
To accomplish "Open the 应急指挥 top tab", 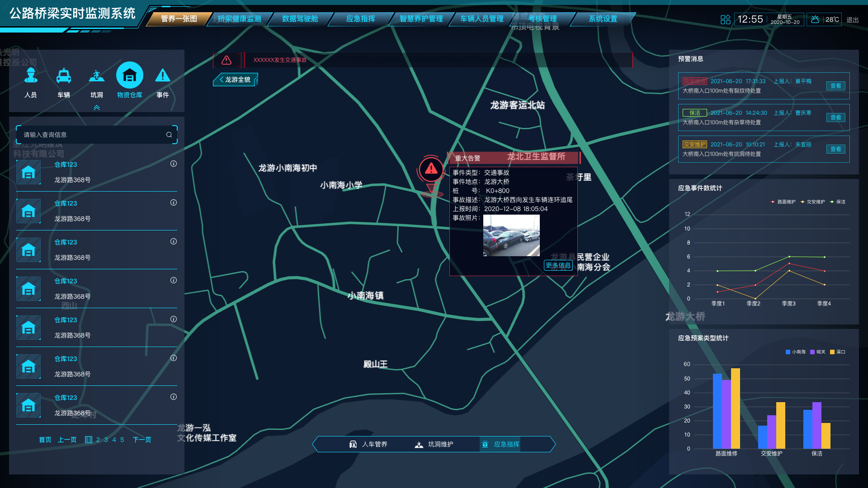I will (361, 19).
